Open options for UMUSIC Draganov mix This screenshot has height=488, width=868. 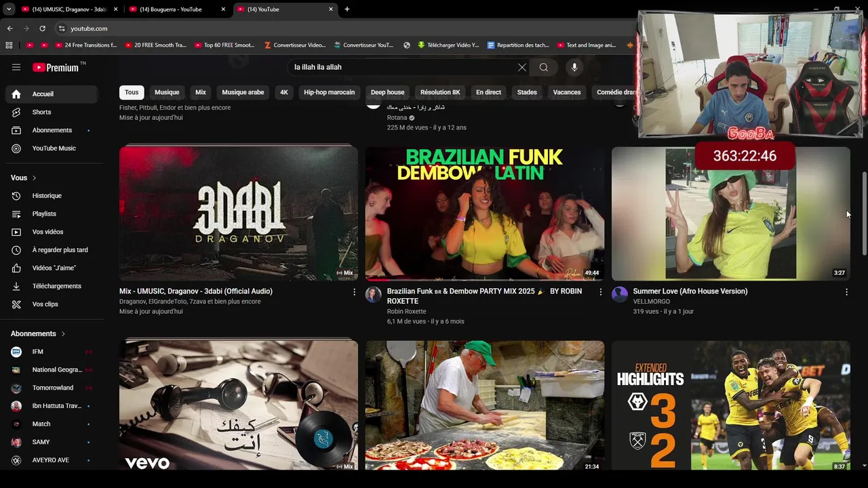354,292
